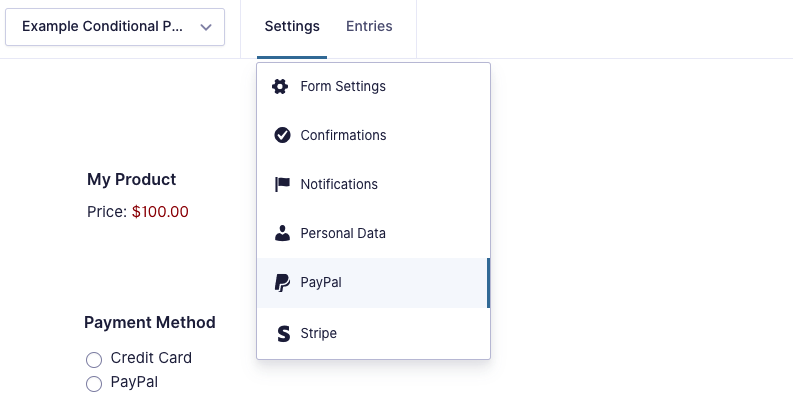
Task: Click the Stripe S icon
Action: pyautogui.click(x=284, y=334)
